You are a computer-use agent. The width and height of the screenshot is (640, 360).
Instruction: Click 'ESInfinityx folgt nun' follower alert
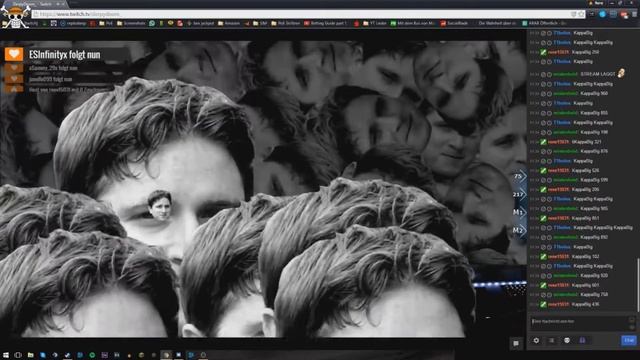click(x=64, y=55)
